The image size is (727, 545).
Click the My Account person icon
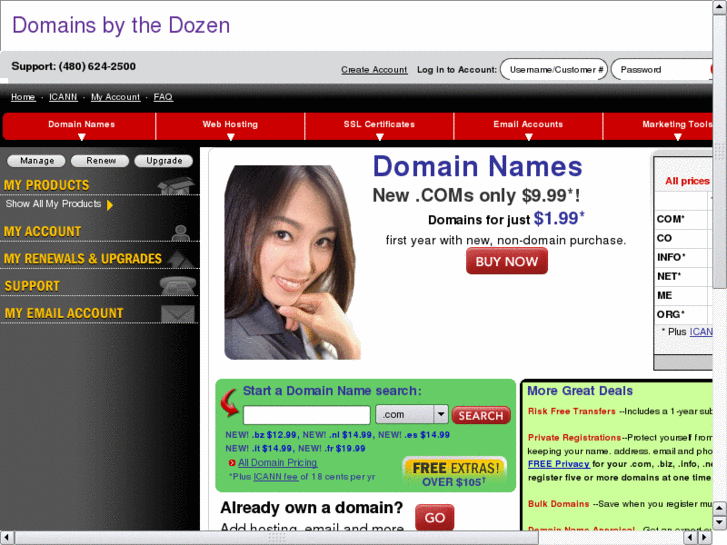[x=180, y=233]
